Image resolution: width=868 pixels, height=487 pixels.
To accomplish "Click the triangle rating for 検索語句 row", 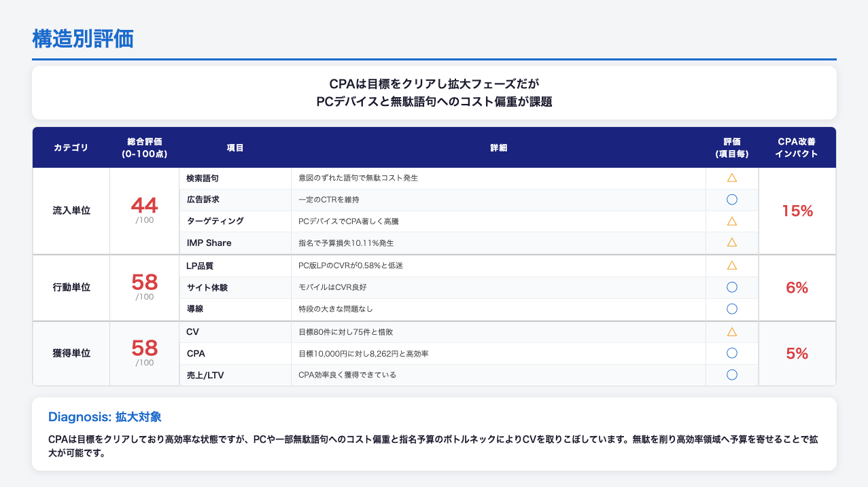I will [x=732, y=178].
